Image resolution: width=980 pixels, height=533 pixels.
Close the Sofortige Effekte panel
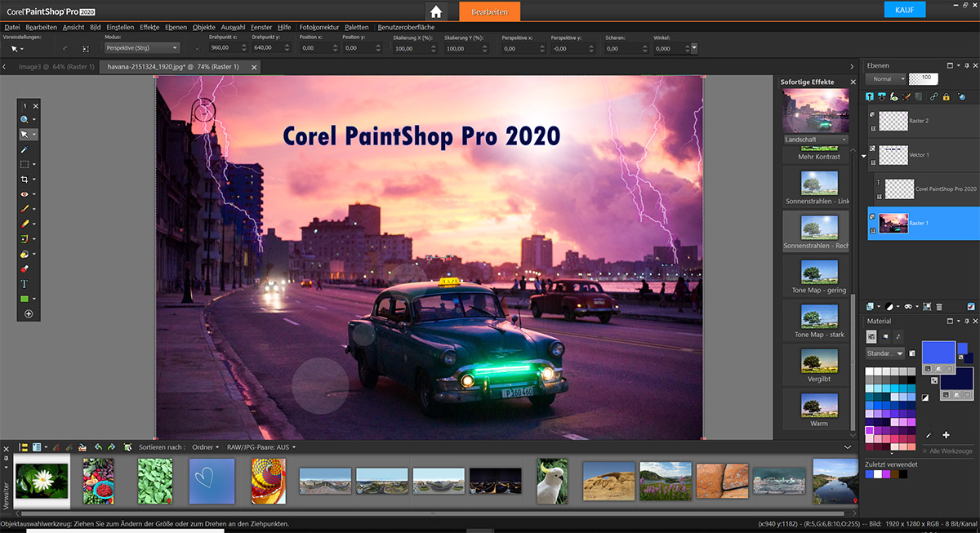(853, 82)
